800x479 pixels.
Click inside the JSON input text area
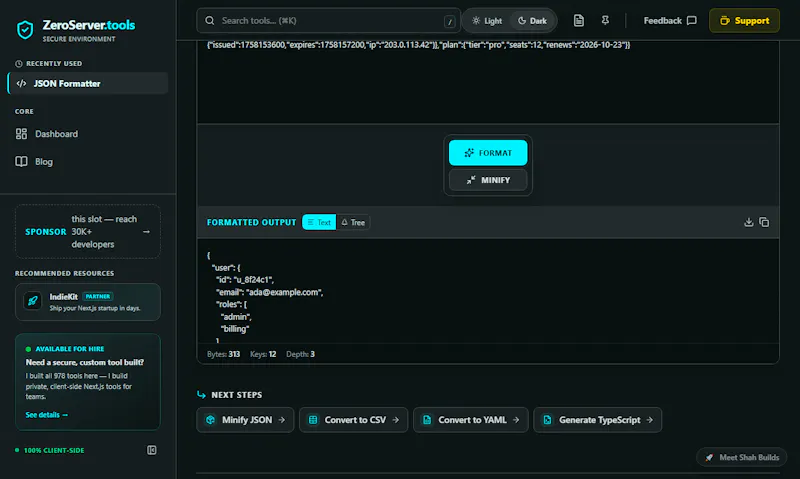point(488,82)
